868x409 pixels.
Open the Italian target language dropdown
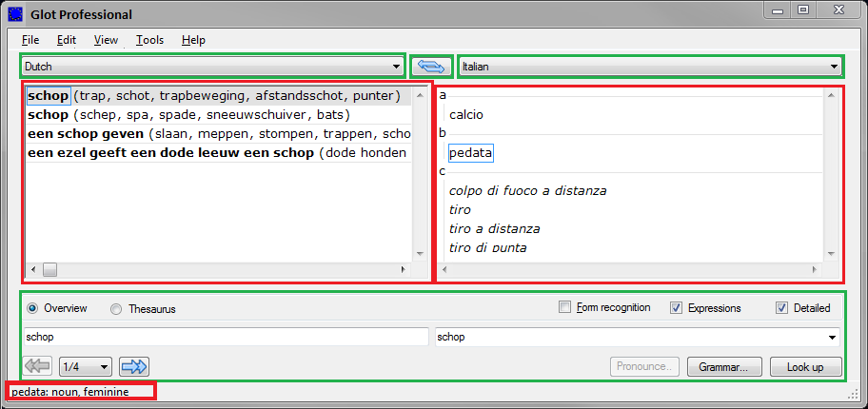coord(650,67)
